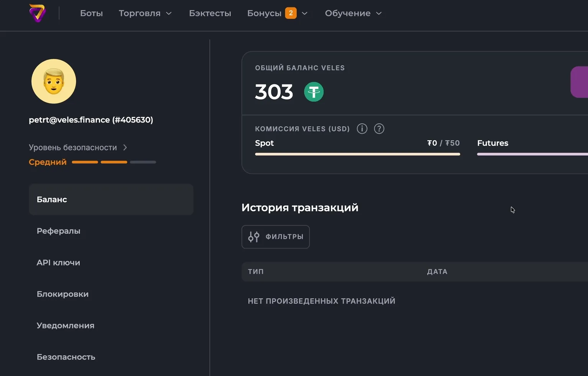The image size is (588, 376).
Task: Click the Spot commission progress bar
Action: point(357,154)
